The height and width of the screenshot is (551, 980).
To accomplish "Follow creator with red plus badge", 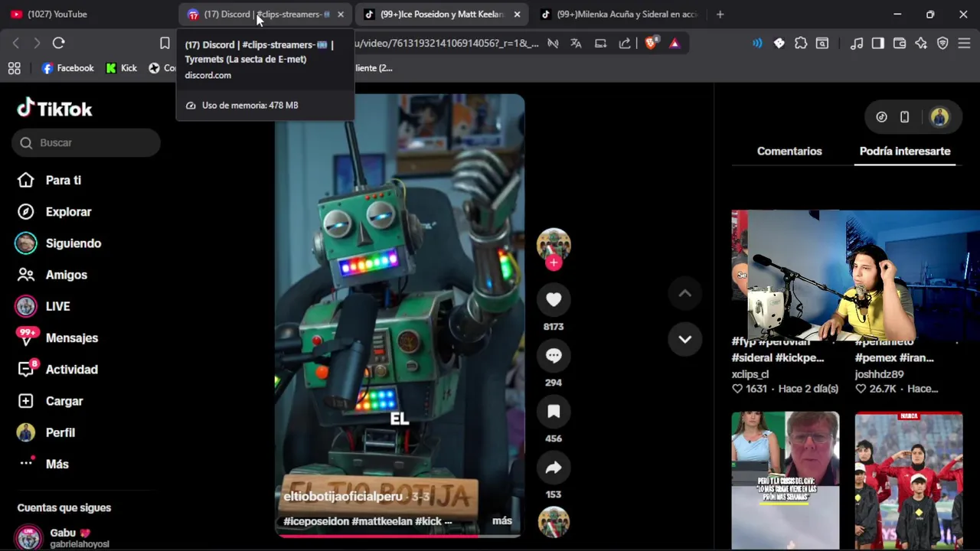I will click(x=554, y=262).
